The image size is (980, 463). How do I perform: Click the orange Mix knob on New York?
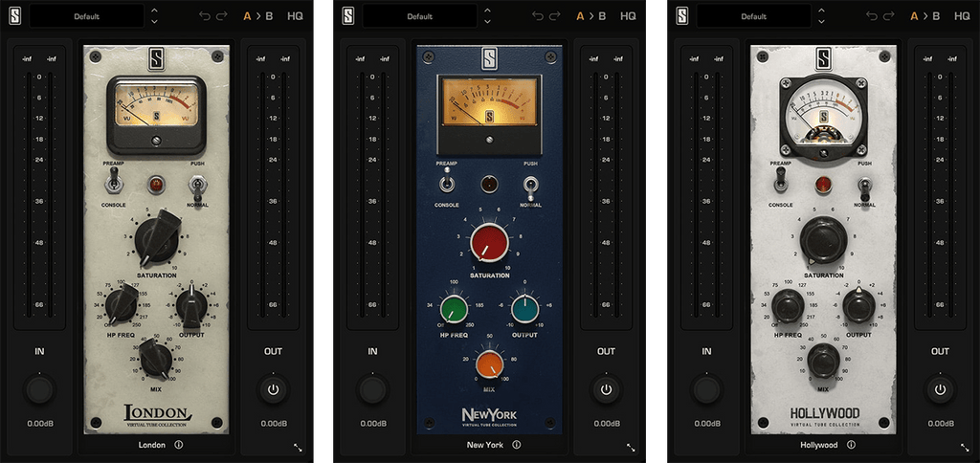pyautogui.click(x=489, y=364)
